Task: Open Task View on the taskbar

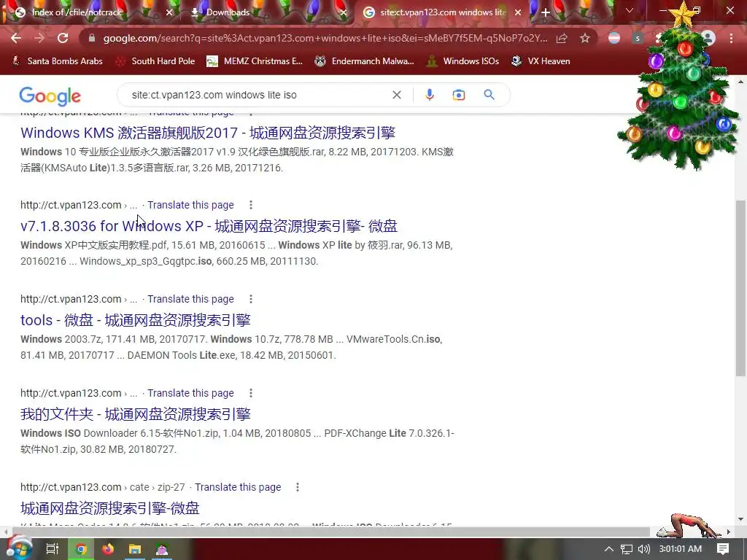Action: (53, 548)
